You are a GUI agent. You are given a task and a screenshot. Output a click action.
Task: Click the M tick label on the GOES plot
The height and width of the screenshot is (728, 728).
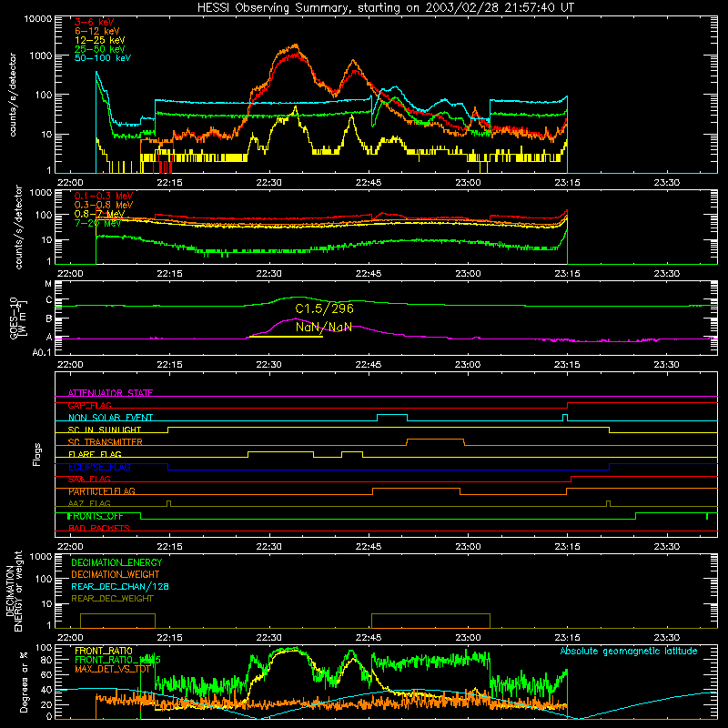48,284
